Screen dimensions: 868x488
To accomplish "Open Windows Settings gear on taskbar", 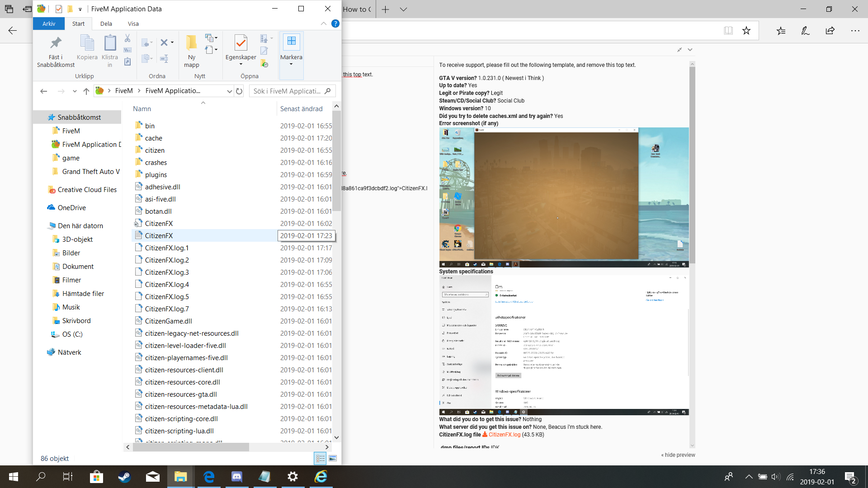I will 292,477.
